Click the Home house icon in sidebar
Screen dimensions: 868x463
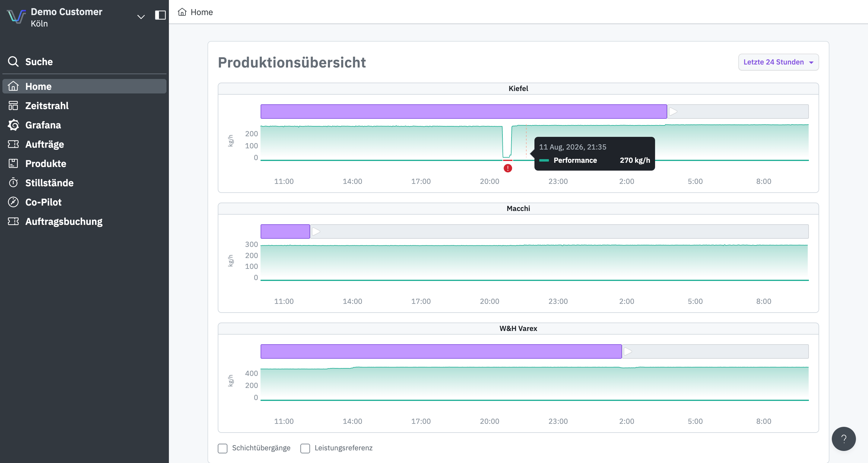(x=13, y=86)
